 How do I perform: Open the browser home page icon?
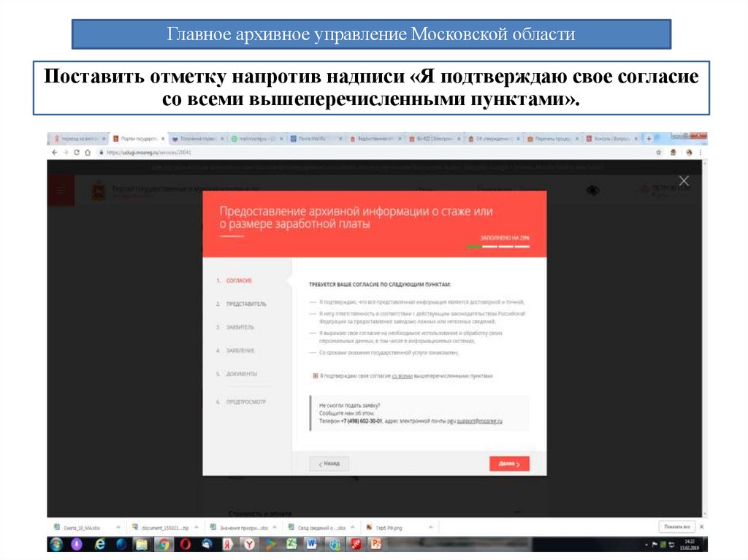coord(88,153)
